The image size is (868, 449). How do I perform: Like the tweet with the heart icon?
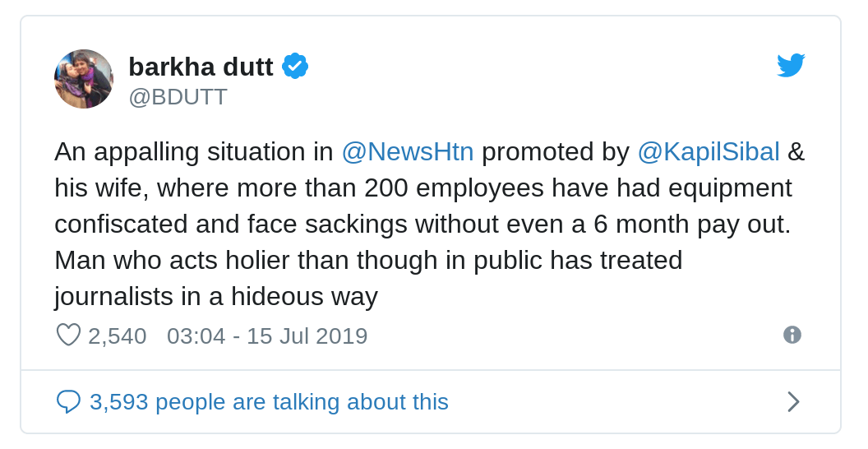[68, 335]
